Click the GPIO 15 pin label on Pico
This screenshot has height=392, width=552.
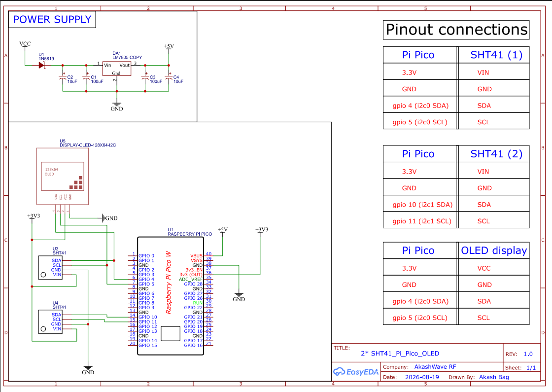148,345
